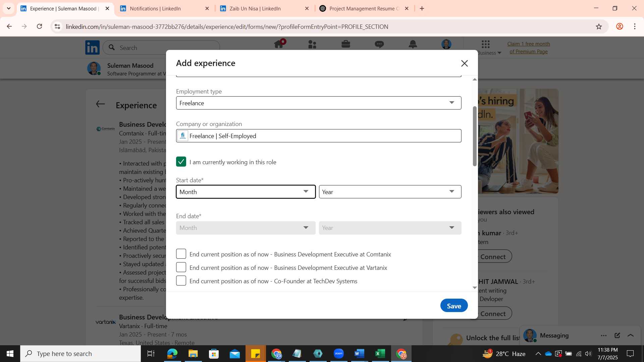644x362 pixels.
Task: Save the new experience
Action: 454,306
